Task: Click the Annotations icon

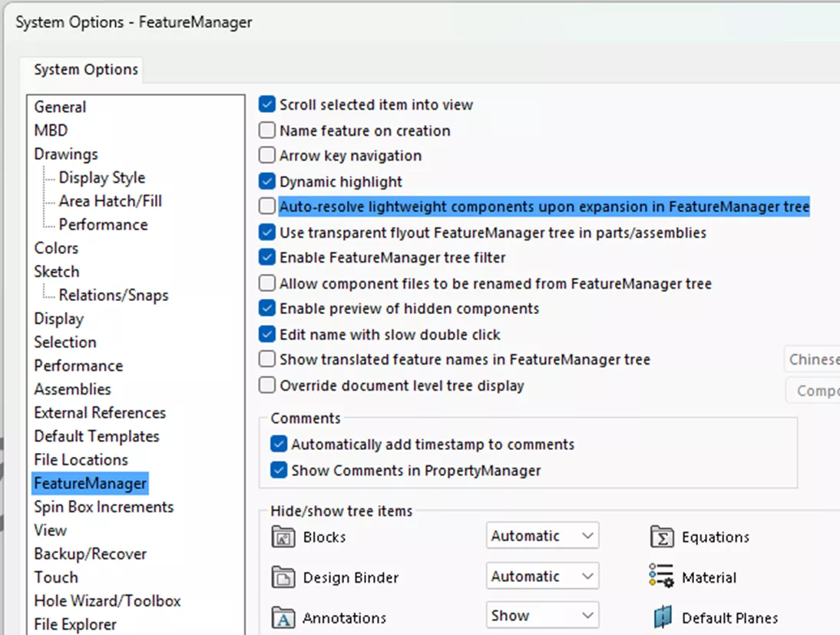Action: [283, 617]
